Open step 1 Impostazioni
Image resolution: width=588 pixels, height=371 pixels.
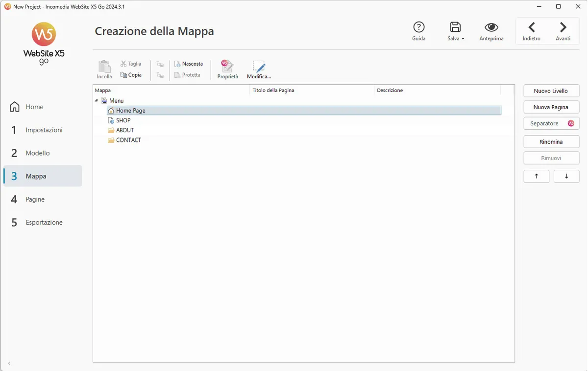click(x=43, y=130)
